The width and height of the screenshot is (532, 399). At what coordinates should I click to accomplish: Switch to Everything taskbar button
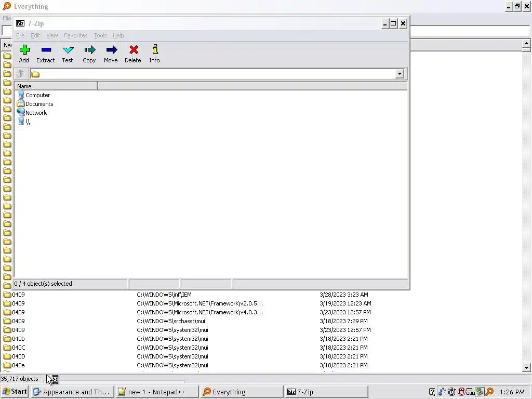point(241,392)
